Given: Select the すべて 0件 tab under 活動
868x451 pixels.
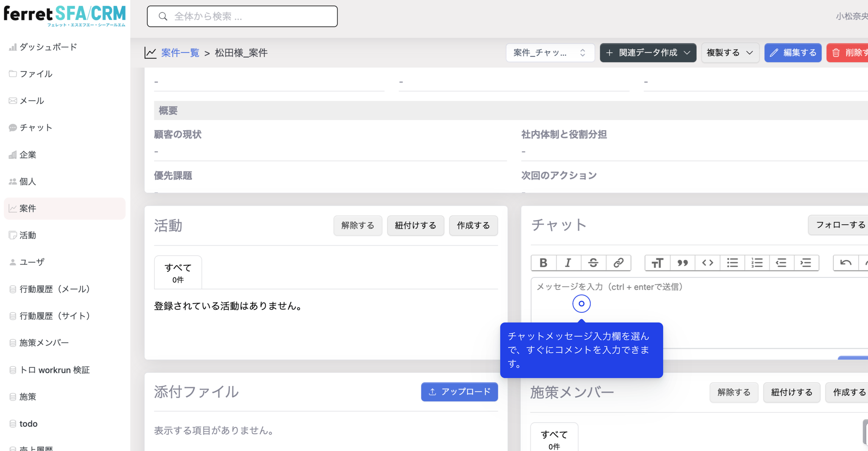Looking at the screenshot, I should pyautogui.click(x=178, y=273).
